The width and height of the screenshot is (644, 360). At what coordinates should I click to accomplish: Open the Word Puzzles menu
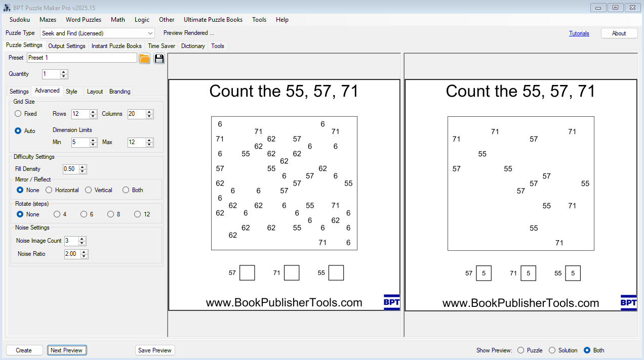(84, 20)
